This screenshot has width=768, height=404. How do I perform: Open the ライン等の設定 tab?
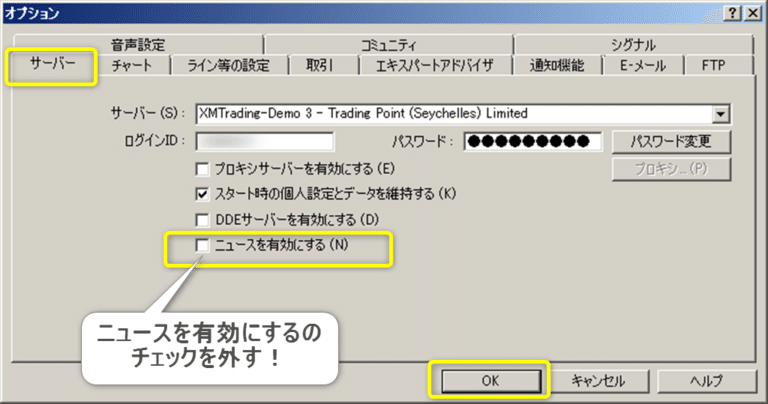point(228,65)
